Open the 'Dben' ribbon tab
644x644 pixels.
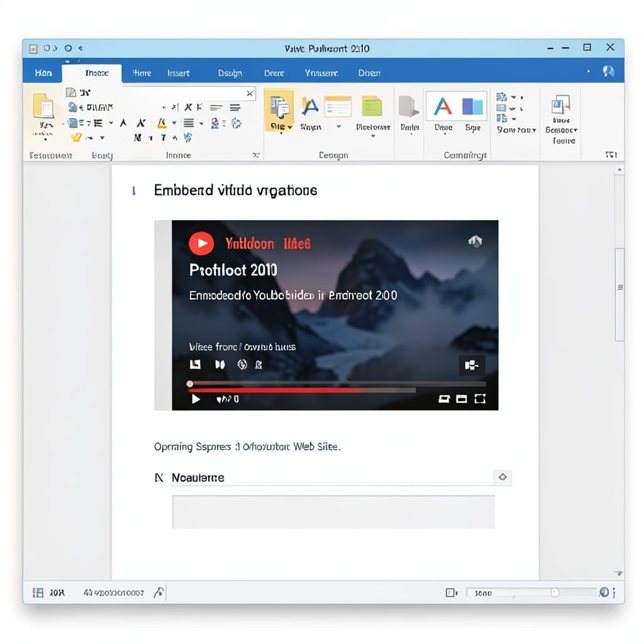coord(369,73)
